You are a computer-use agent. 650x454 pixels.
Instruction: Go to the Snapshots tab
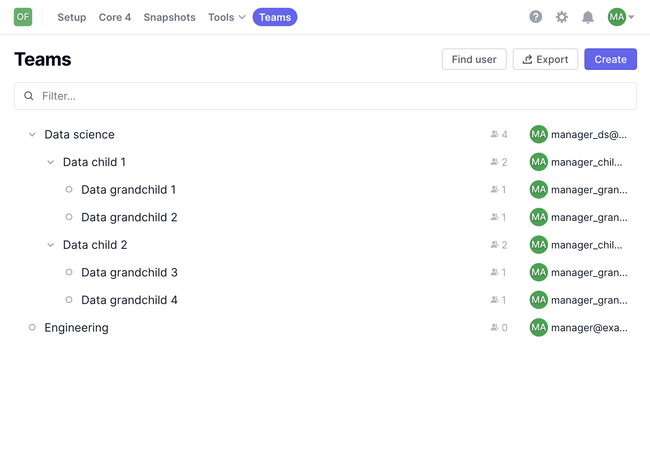169,17
